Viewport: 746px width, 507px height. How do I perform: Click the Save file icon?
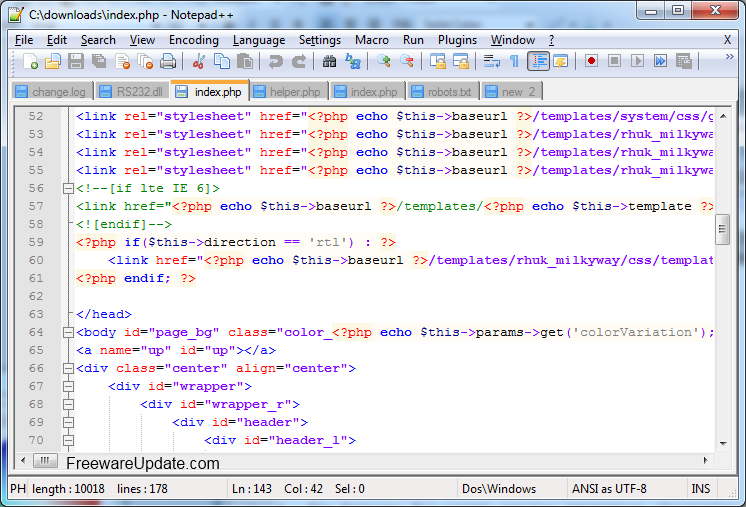pos(76,61)
